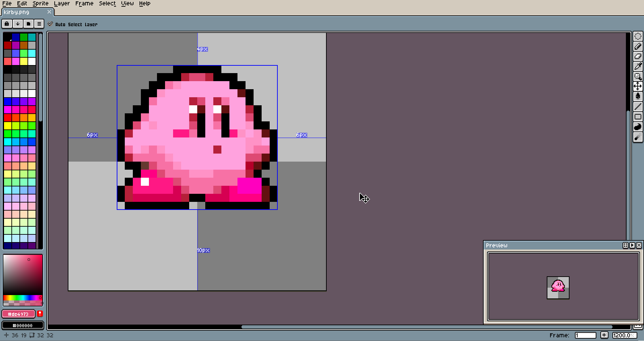Activate the Zoom magnifier tool
The width and height of the screenshot is (644, 341).
tap(638, 76)
